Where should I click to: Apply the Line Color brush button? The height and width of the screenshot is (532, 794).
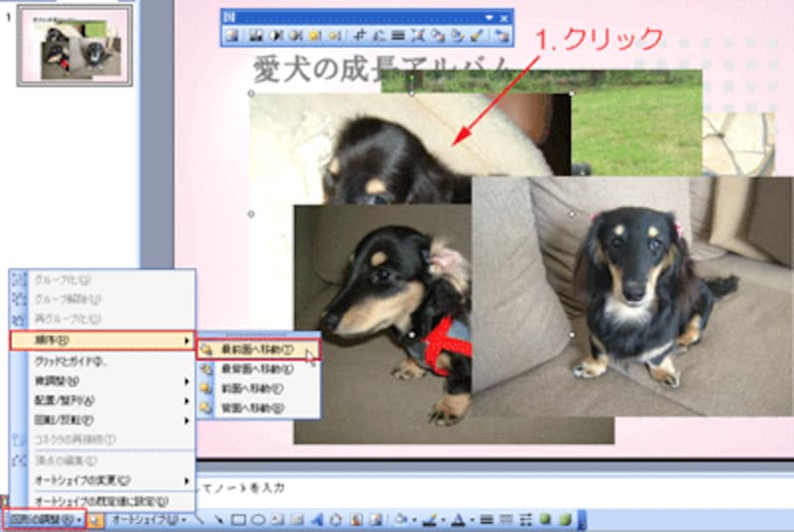click(430, 520)
